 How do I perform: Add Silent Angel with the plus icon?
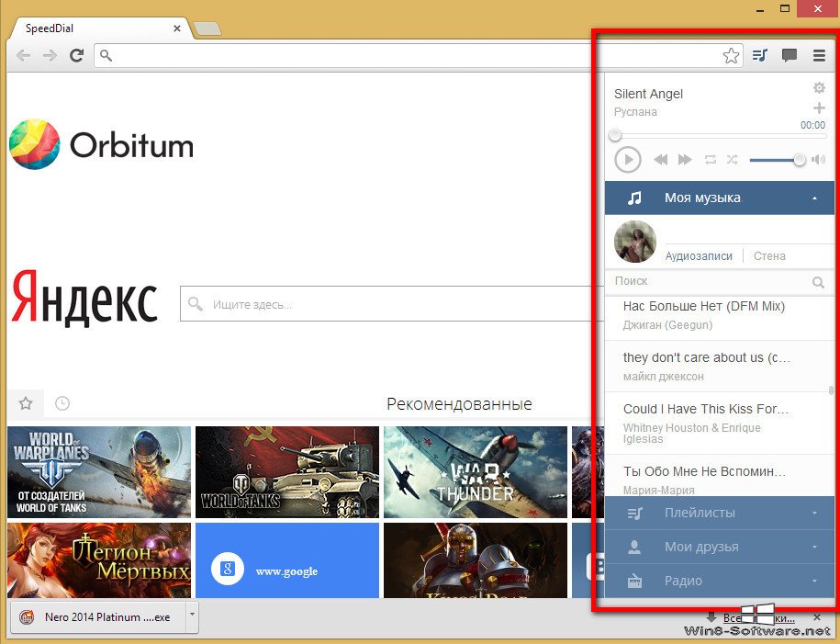point(819,107)
